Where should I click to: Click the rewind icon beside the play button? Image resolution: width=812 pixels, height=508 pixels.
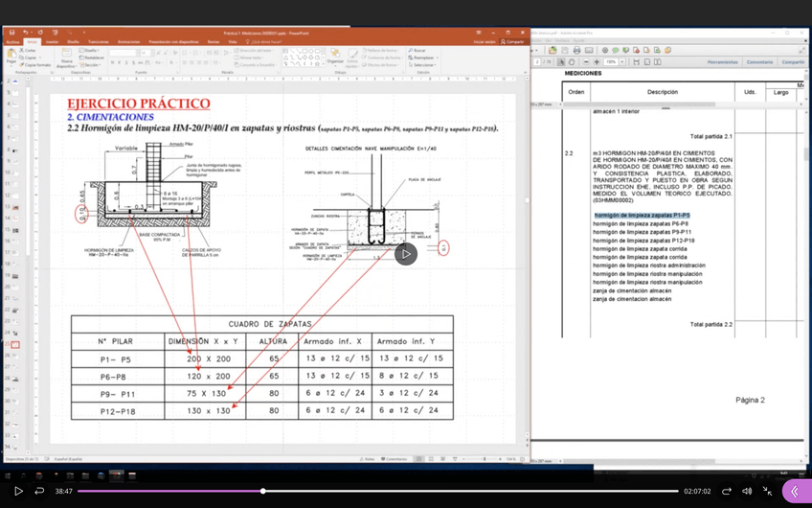[x=39, y=491]
